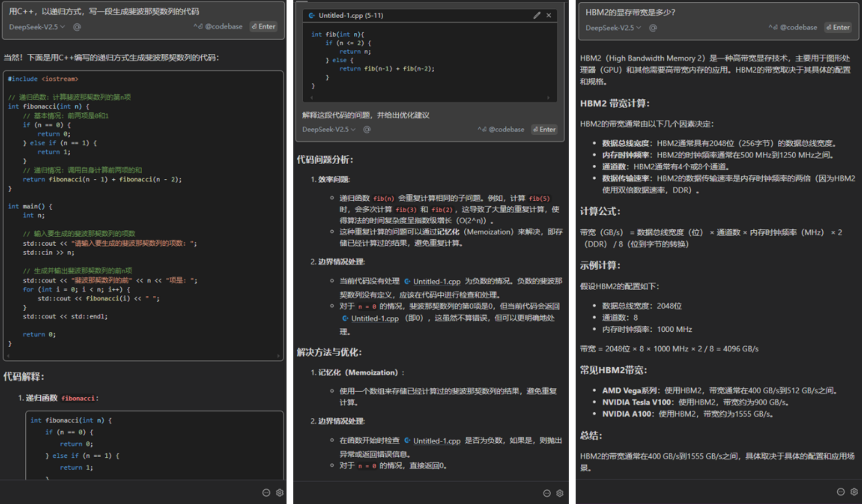The height and width of the screenshot is (504, 862).
Task: Expand the DeepSeek-V2.5 model selector in the middle panel
Action: pyautogui.click(x=329, y=130)
